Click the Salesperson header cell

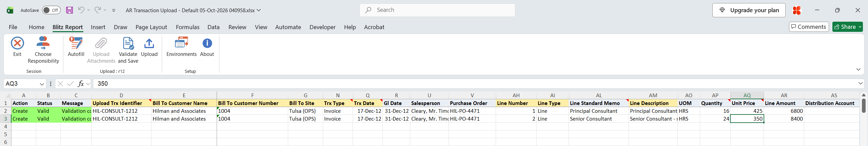(429, 103)
